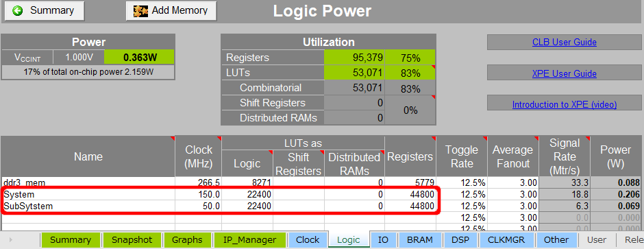Select the ddr3_mem name cell

click(x=88, y=183)
